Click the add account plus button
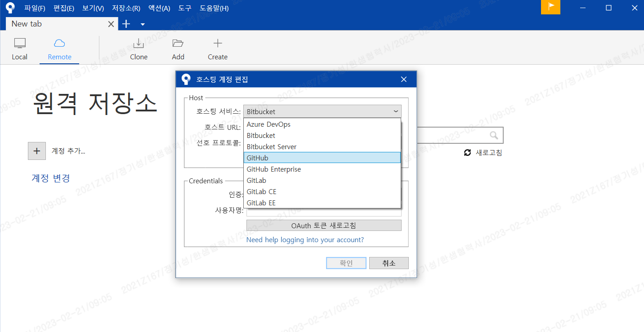The width and height of the screenshot is (644, 332). pos(37,151)
